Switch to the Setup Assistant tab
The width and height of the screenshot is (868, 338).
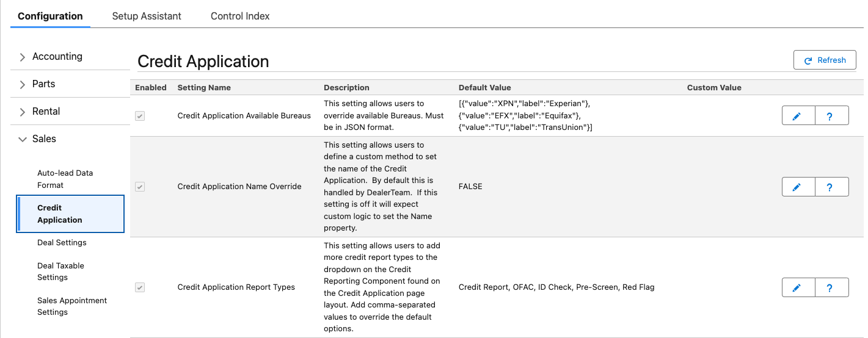[147, 16]
